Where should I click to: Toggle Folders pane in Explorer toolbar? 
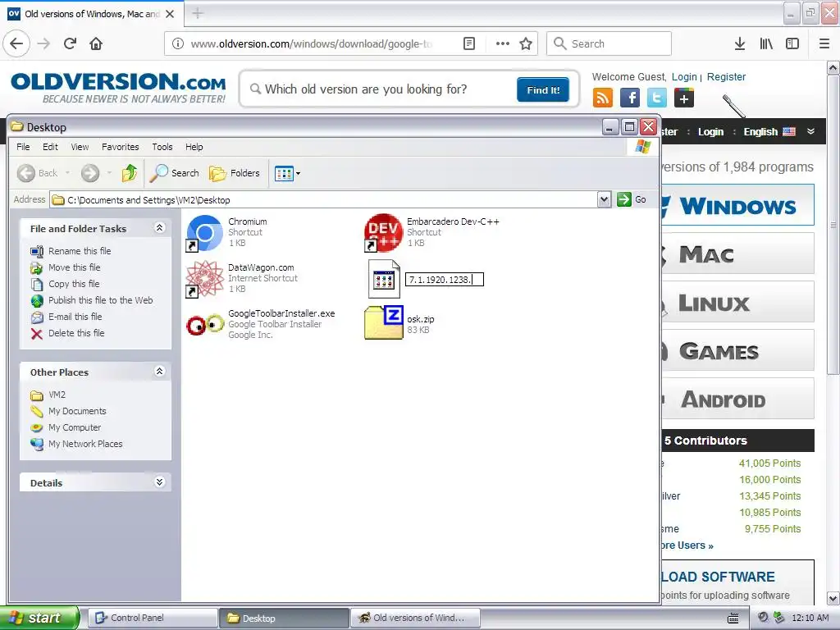pyautogui.click(x=234, y=173)
